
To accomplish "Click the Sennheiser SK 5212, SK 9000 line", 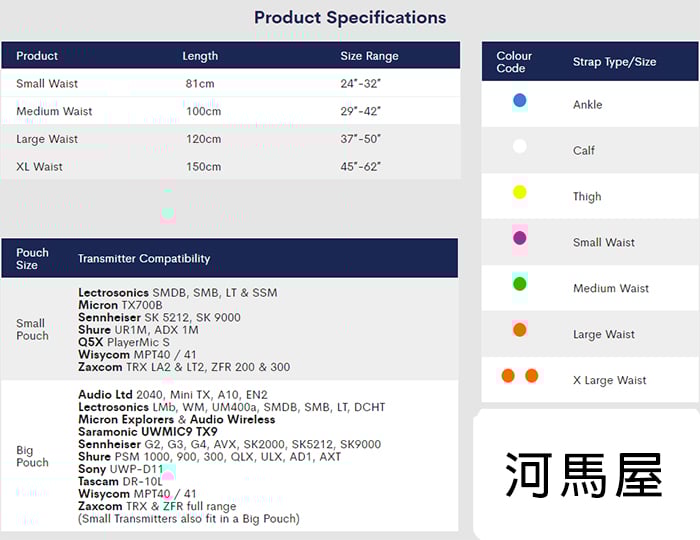I will [159, 318].
